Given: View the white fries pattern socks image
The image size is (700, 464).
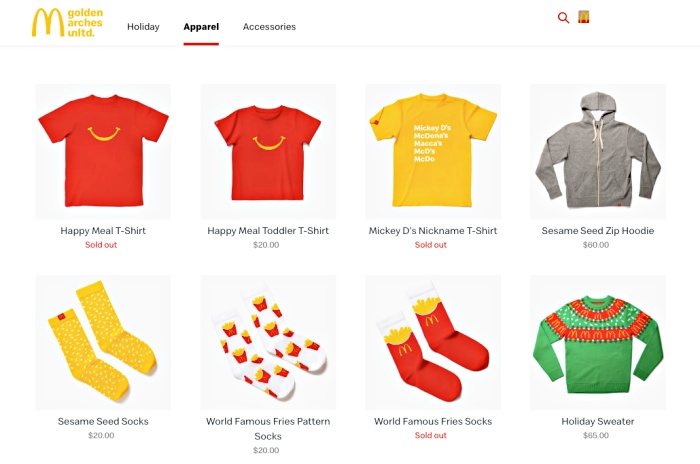Looking at the screenshot, I should point(268,343).
